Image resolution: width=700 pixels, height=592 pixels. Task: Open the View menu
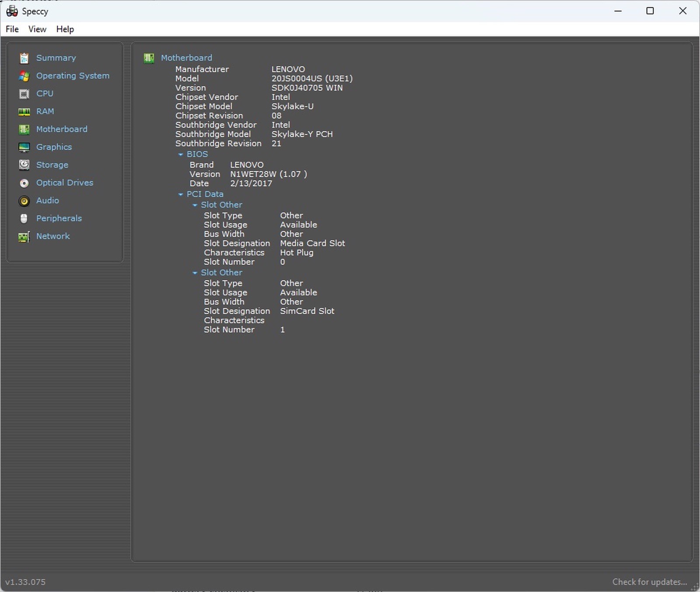click(37, 29)
